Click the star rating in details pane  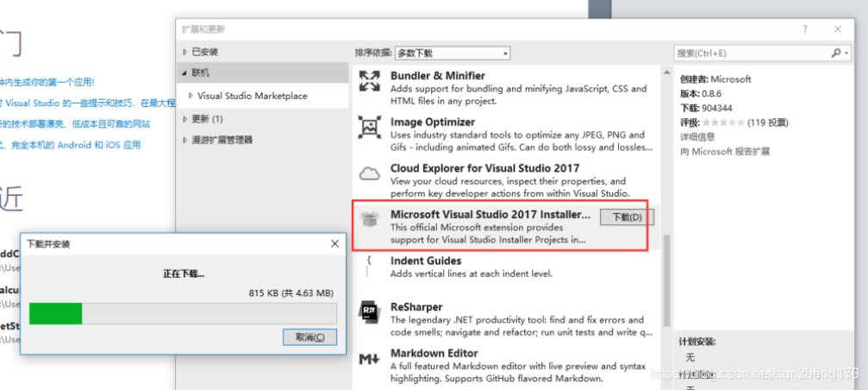(723, 123)
